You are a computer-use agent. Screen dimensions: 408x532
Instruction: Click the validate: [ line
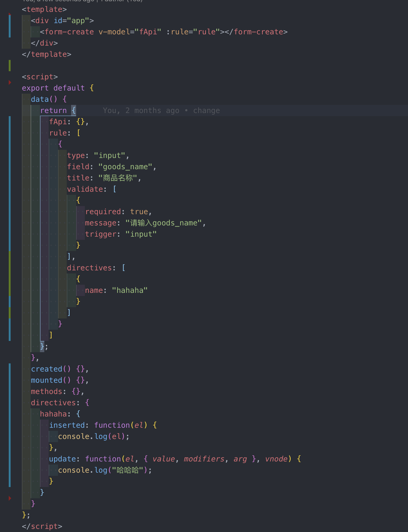(x=92, y=189)
